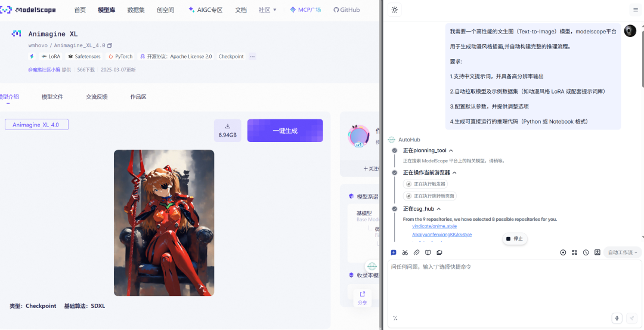Click the 模型系谱 cube icon

(x=351, y=196)
